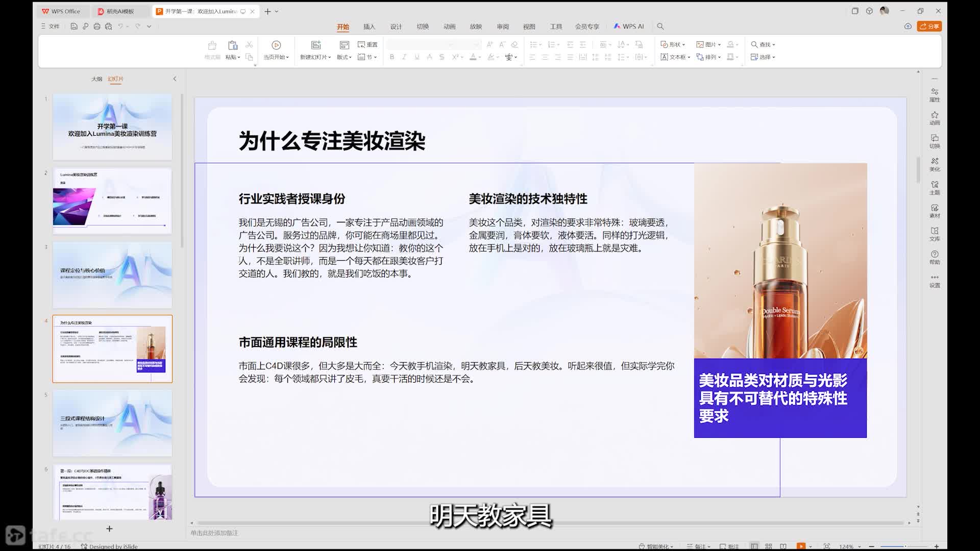Open the 素材 materials side panel

[935, 211]
